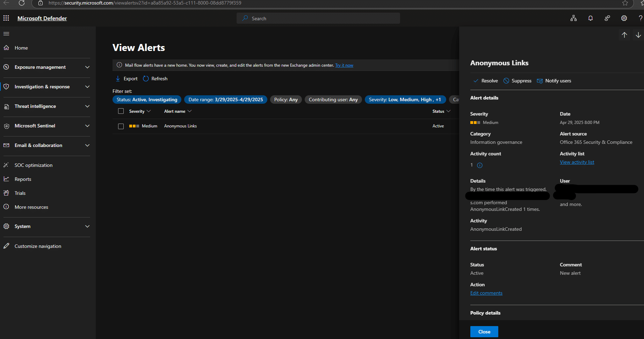644x339 pixels.
Task: Open the help question mark icon
Action: (x=640, y=18)
